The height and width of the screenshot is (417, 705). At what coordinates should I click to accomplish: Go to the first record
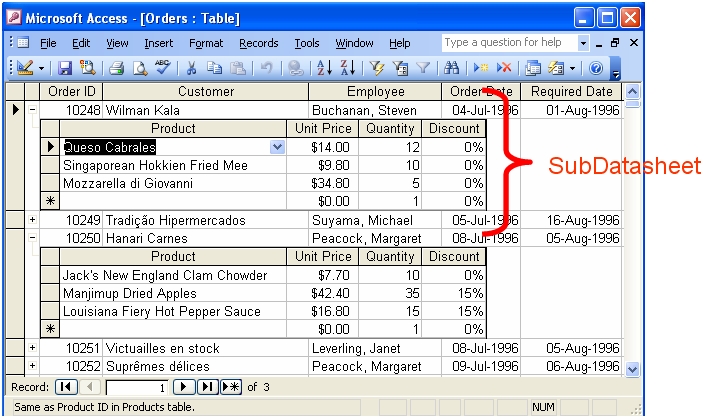(x=66, y=387)
